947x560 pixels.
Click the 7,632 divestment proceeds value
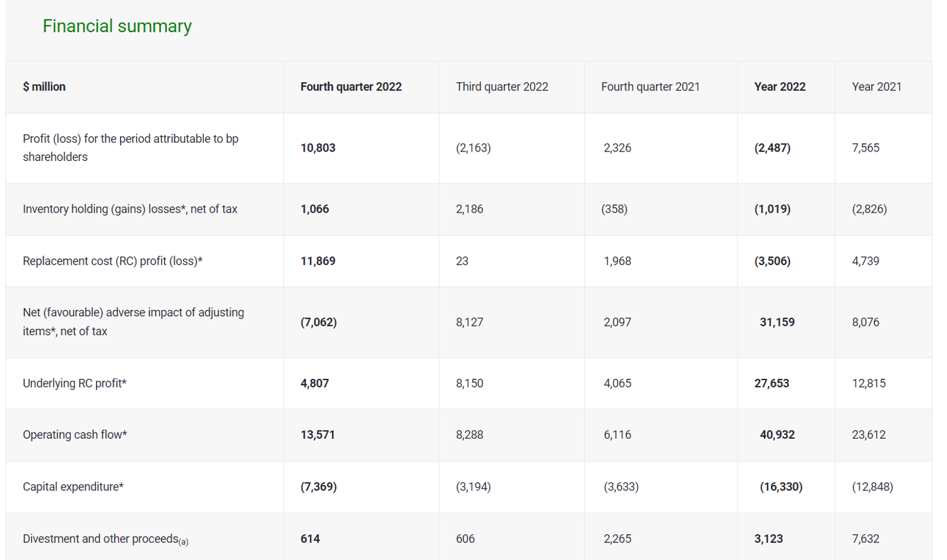pyautogui.click(x=866, y=539)
